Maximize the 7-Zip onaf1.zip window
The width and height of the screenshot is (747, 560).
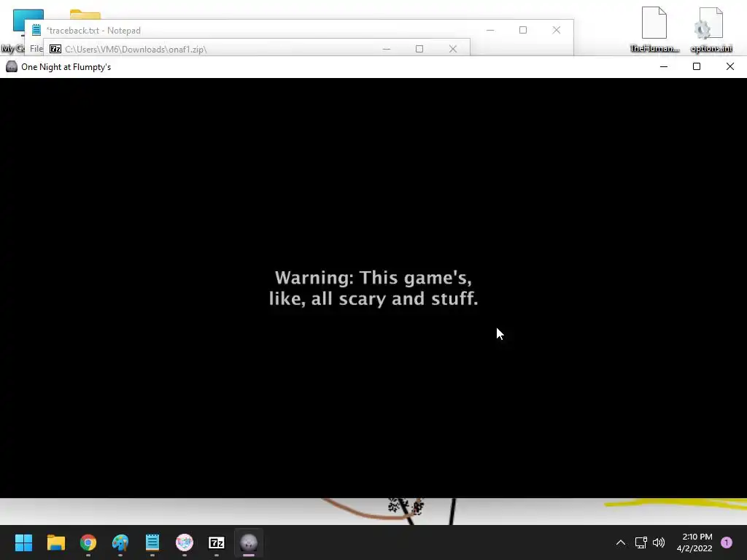[x=419, y=49]
